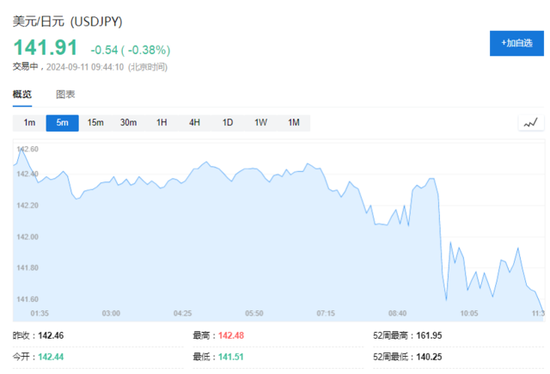Click the 141.91 current price

coord(45,47)
